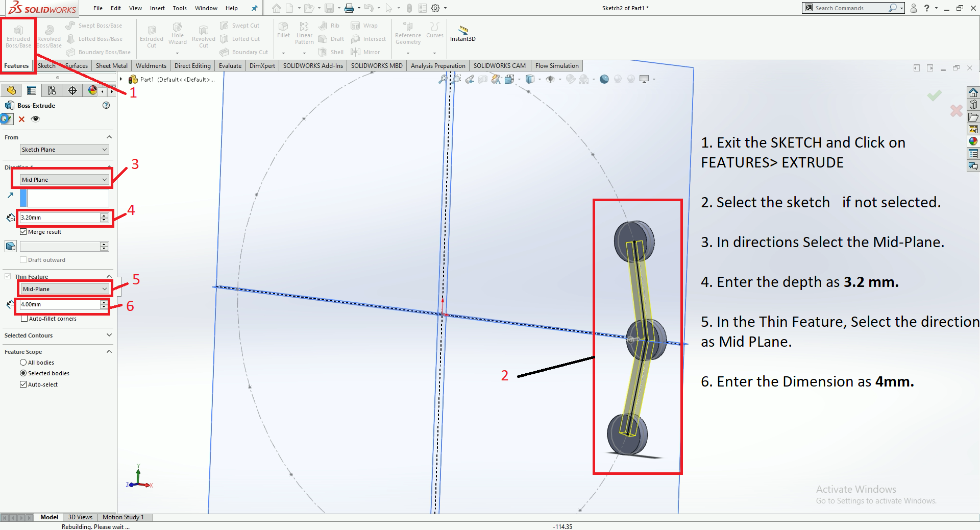Click the direction vector selection box

click(x=68, y=198)
